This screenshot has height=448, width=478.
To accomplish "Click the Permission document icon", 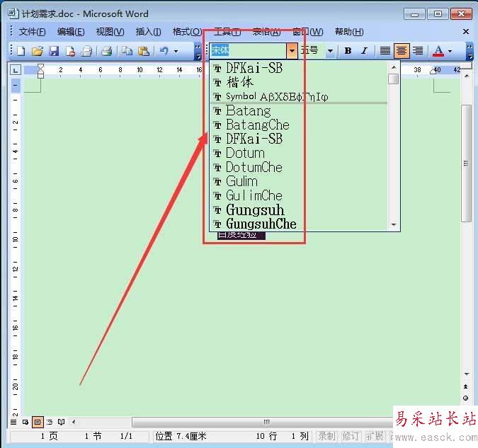I will click(70, 51).
